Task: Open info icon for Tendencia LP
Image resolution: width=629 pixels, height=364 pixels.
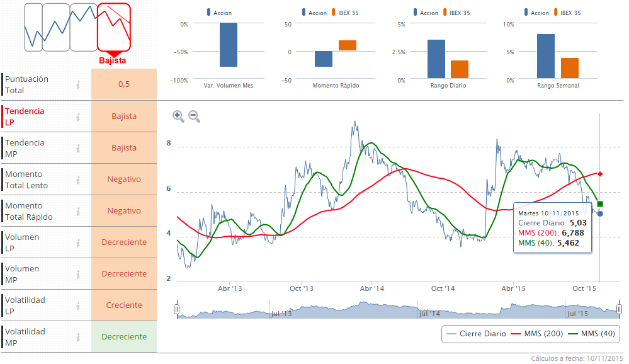Action: 78,117
